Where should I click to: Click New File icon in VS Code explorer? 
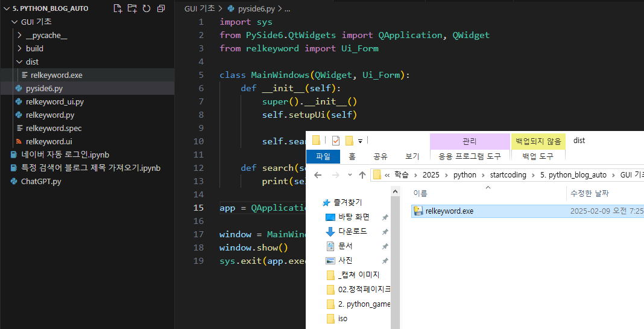pyautogui.click(x=118, y=8)
